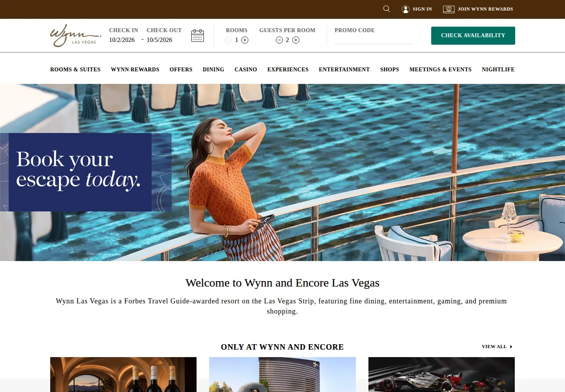Open the Experiences menu
The width and height of the screenshot is (565, 392).
[288, 69]
